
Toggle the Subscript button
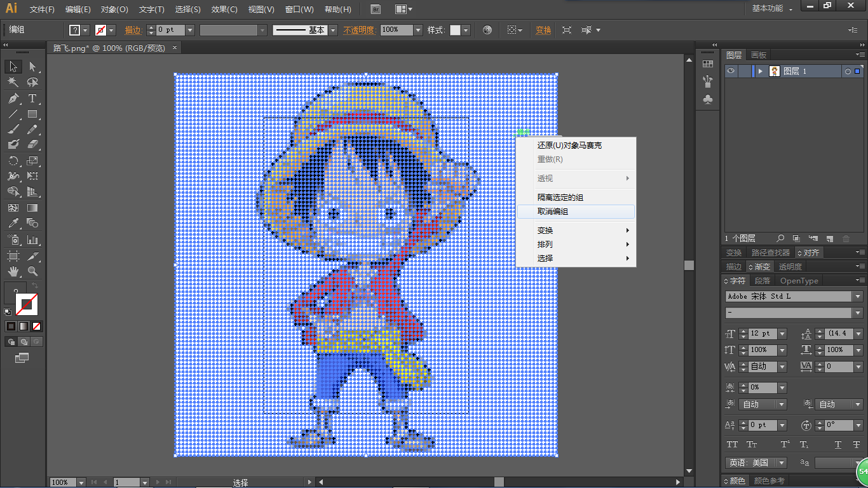804,444
